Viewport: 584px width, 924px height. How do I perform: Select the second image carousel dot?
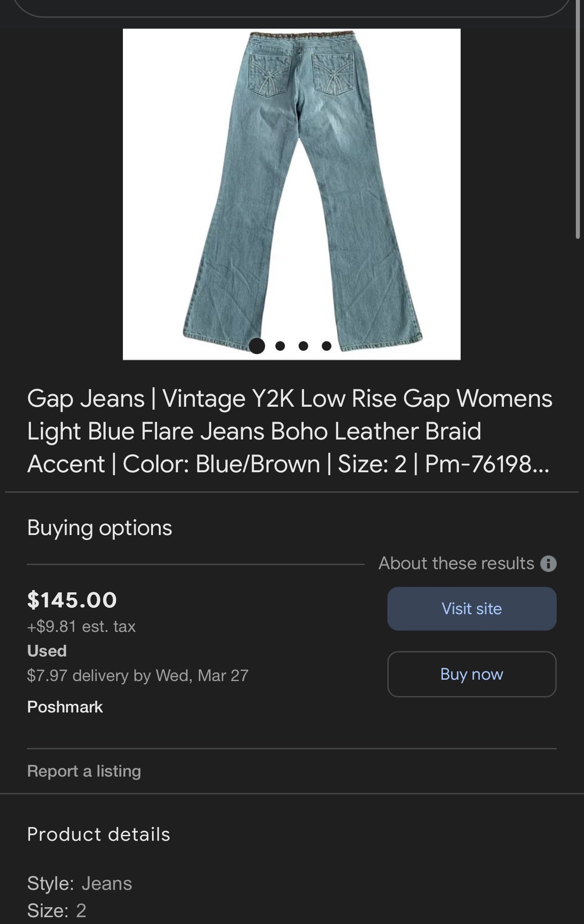tap(280, 346)
